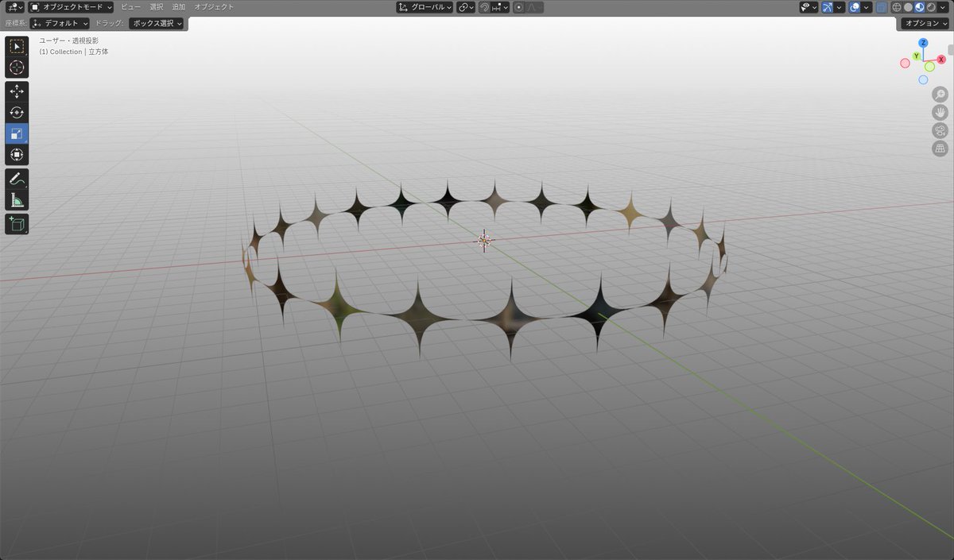The image size is (954, 560).
Task: Select the active Scale tool
Action: click(17, 133)
